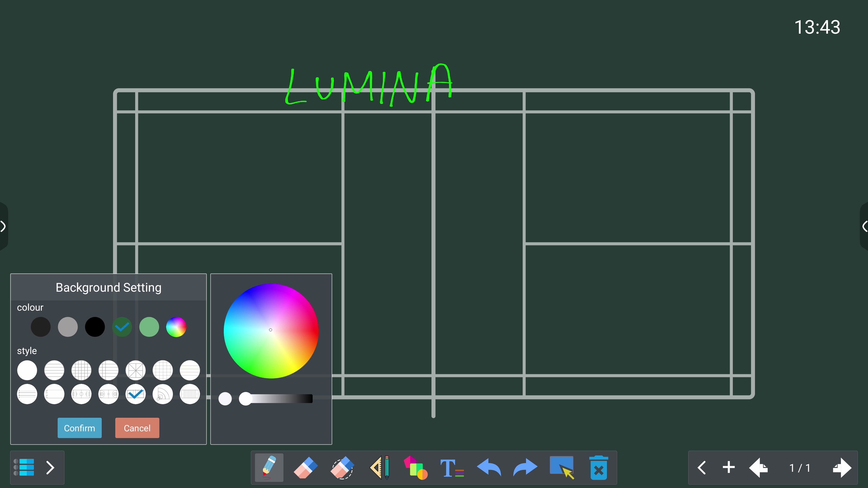Open the ruler and geometry tools
Image resolution: width=868 pixels, height=488 pixels.
380,467
